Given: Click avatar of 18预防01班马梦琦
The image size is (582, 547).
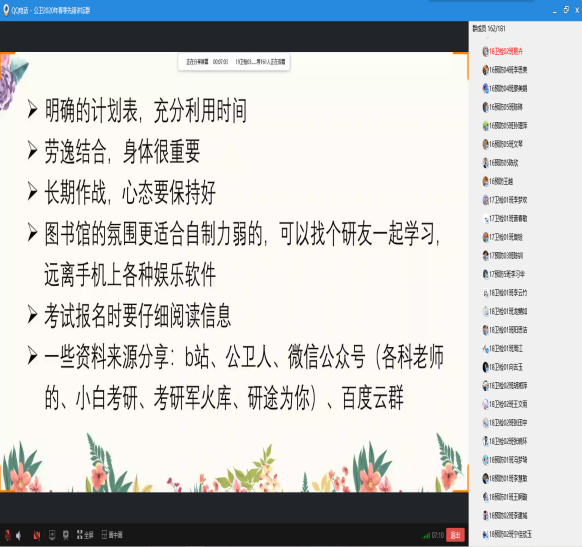Looking at the screenshot, I should (x=485, y=460).
